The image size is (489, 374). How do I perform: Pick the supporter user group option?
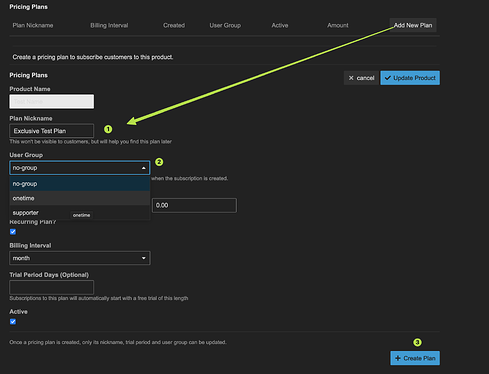point(80,213)
